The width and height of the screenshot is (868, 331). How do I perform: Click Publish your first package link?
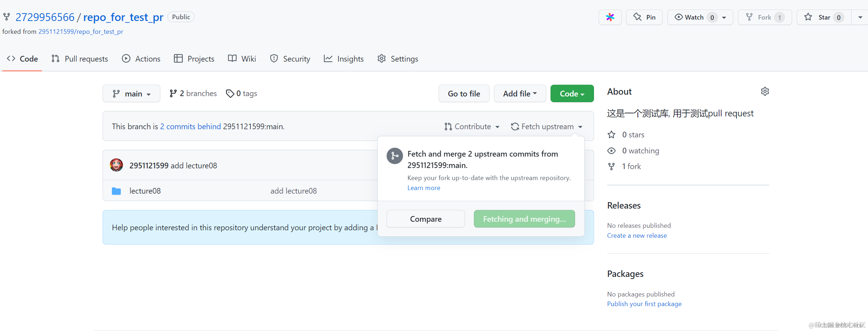point(644,304)
